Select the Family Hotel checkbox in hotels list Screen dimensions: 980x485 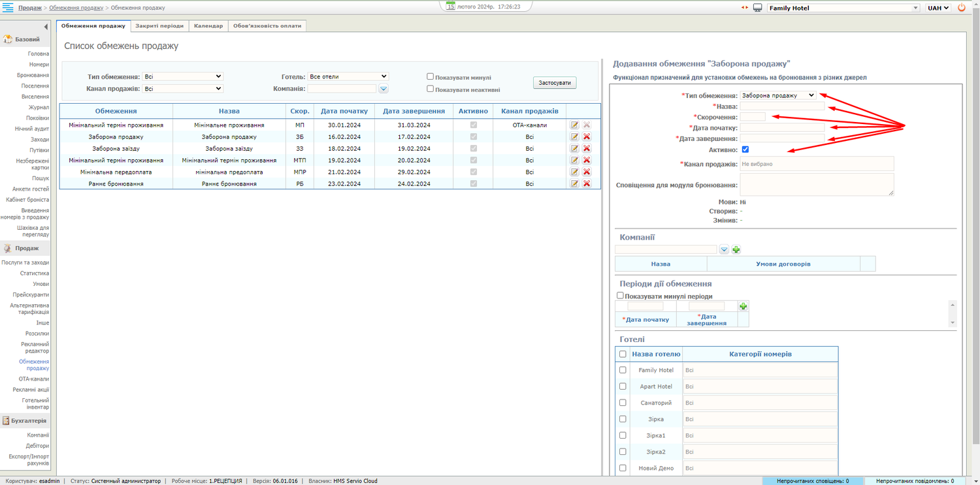click(x=623, y=370)
